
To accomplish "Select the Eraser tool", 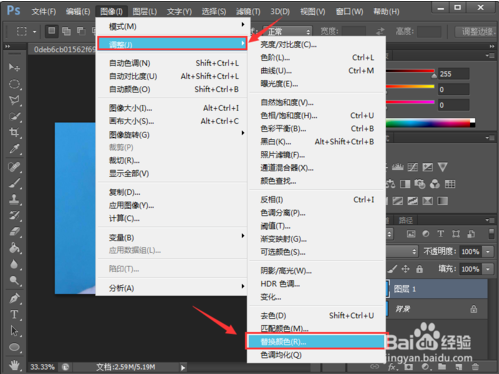I will coord(14,232).
